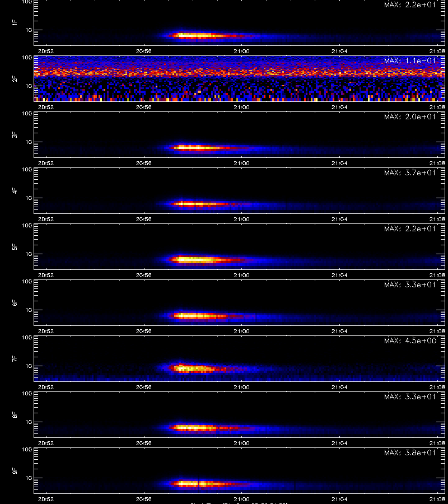This screenshot has width=448, height=504.
Task: Click 20:52 tick label under 1F panel
Action: pos(46,52)
